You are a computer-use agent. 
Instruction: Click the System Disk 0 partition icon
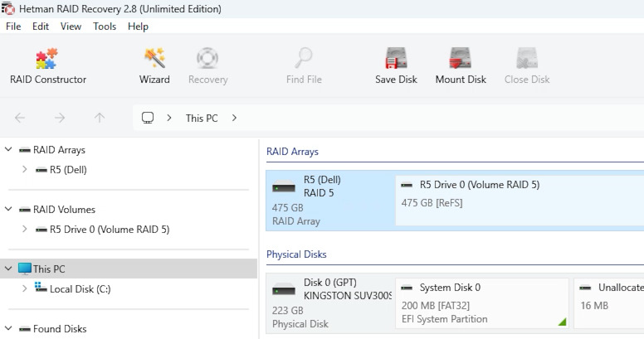click(x=407, y=288)
